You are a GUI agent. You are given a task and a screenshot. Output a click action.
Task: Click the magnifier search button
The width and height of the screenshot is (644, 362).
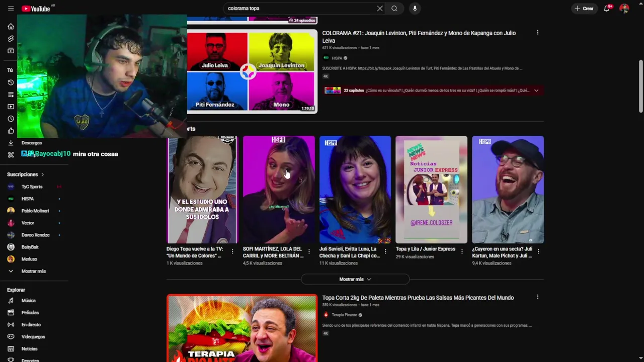point(394,9)
